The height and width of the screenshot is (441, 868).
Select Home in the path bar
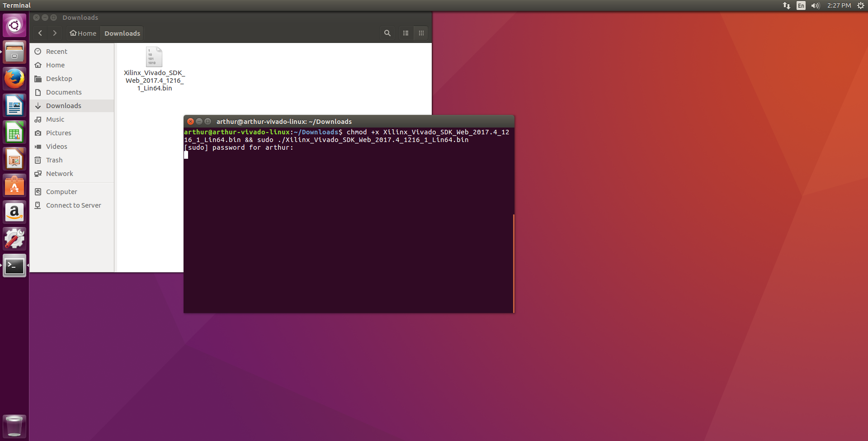click(83, 33)
